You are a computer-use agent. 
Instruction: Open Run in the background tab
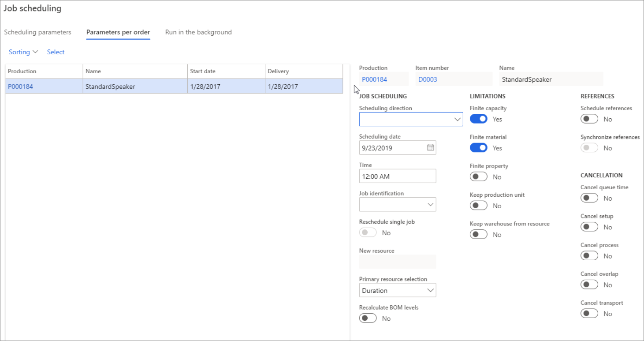(x=198, y=32)
